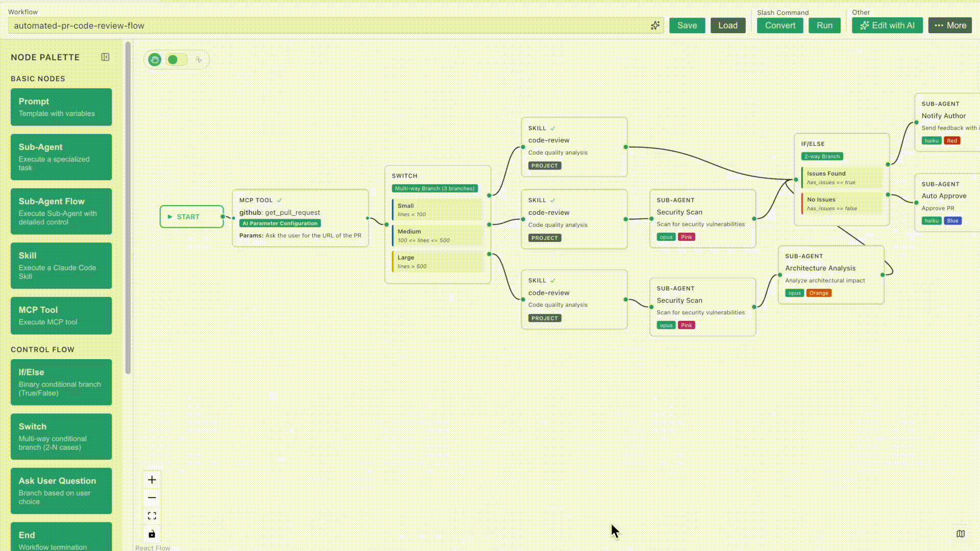Select the Sub-Agent Flow node in the palette
Image resolution: width=980 pixels, height=551 pixels.
click(x=61, y=211)
